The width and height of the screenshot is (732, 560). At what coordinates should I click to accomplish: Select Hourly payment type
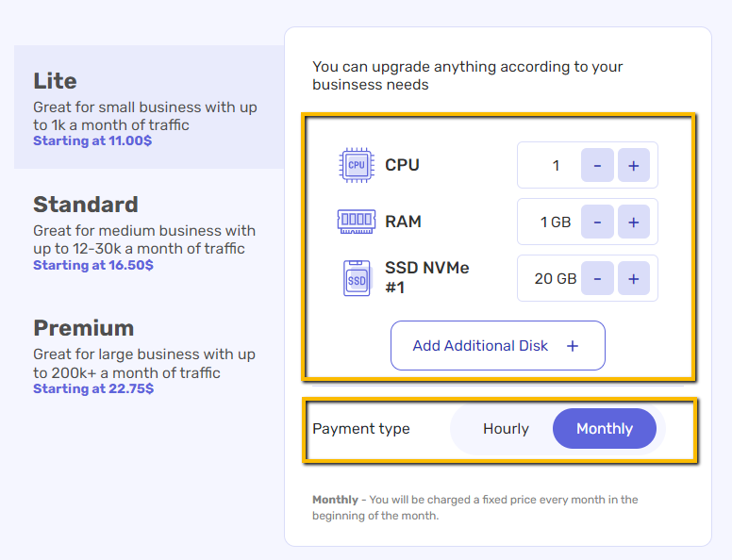[506, 428]
